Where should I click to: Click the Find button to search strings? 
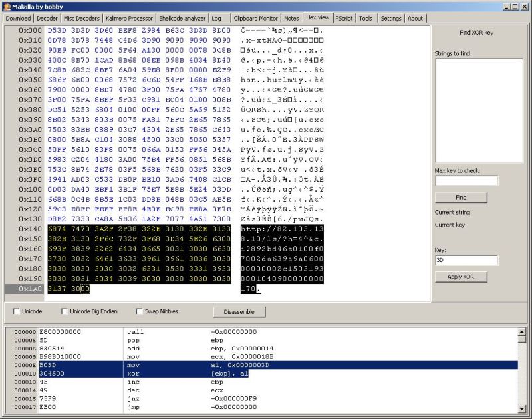[x=460, y=197]
